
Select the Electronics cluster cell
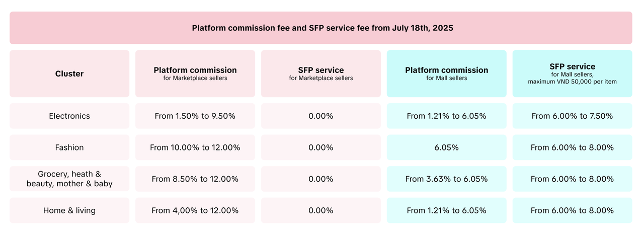pos(69,116)
